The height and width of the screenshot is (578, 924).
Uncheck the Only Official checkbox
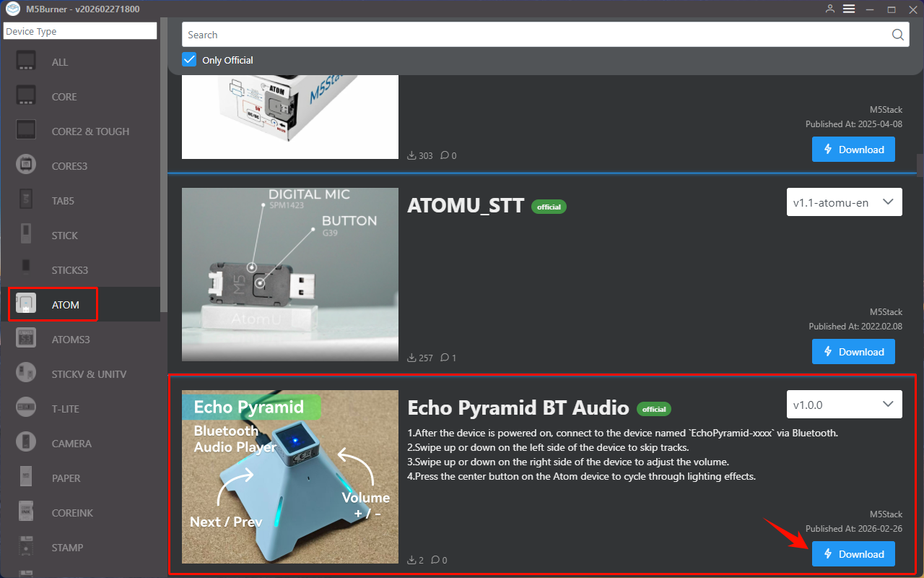tap(189, 60)
